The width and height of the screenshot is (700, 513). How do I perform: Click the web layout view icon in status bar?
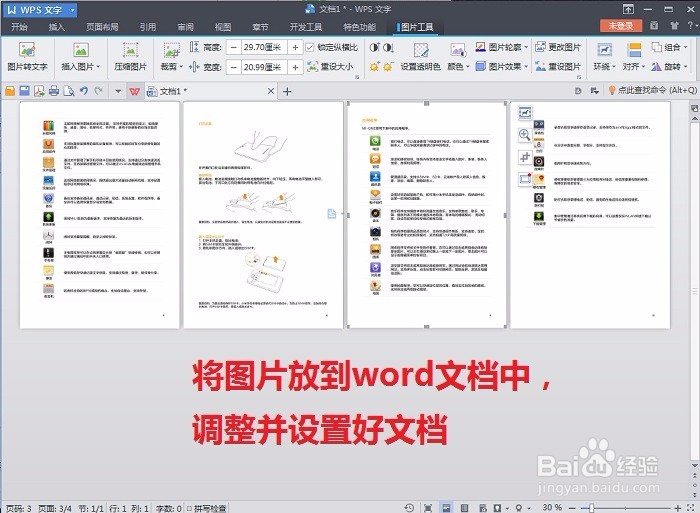coord(483,508)
